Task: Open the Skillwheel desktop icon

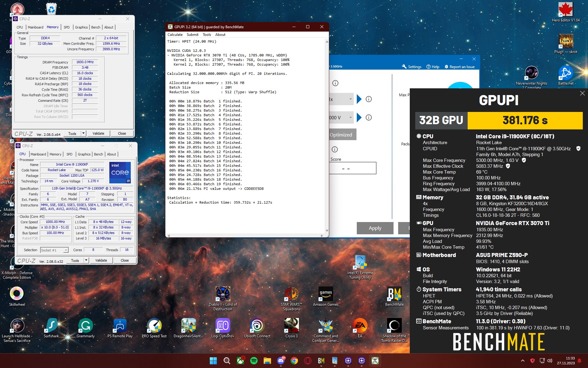Action: 17,296
